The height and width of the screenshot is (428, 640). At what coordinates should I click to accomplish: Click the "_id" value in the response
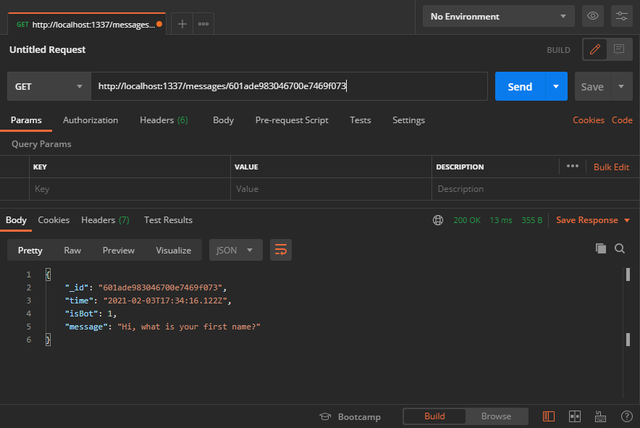click(x=160, y=288)
